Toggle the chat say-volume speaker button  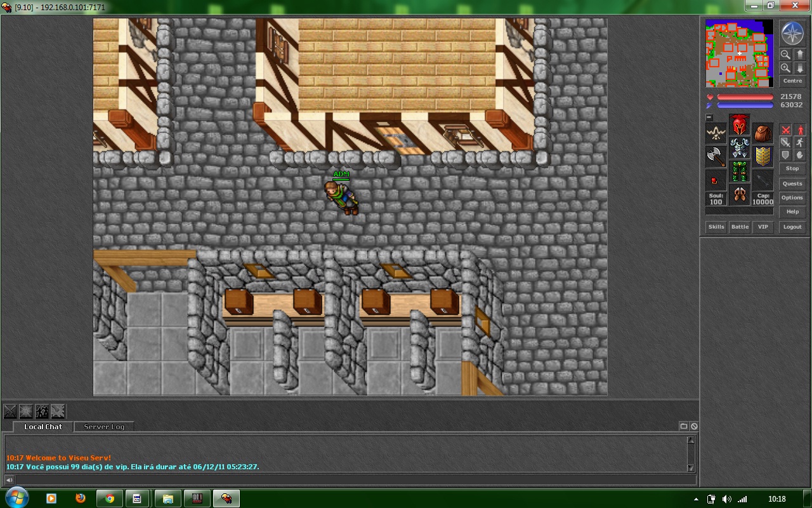point(9,479)
